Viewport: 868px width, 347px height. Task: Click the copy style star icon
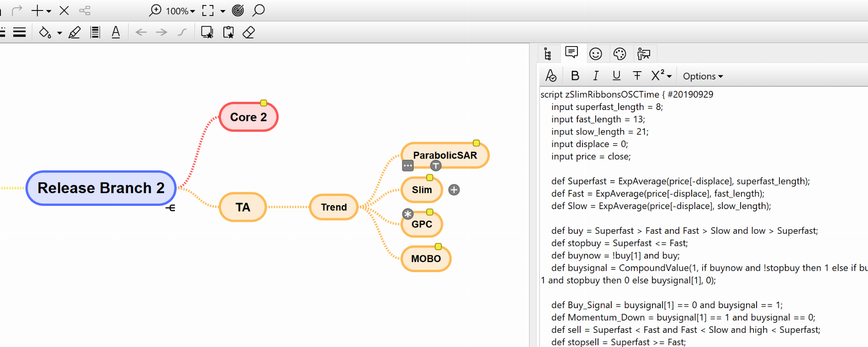(x=207, y=32)
